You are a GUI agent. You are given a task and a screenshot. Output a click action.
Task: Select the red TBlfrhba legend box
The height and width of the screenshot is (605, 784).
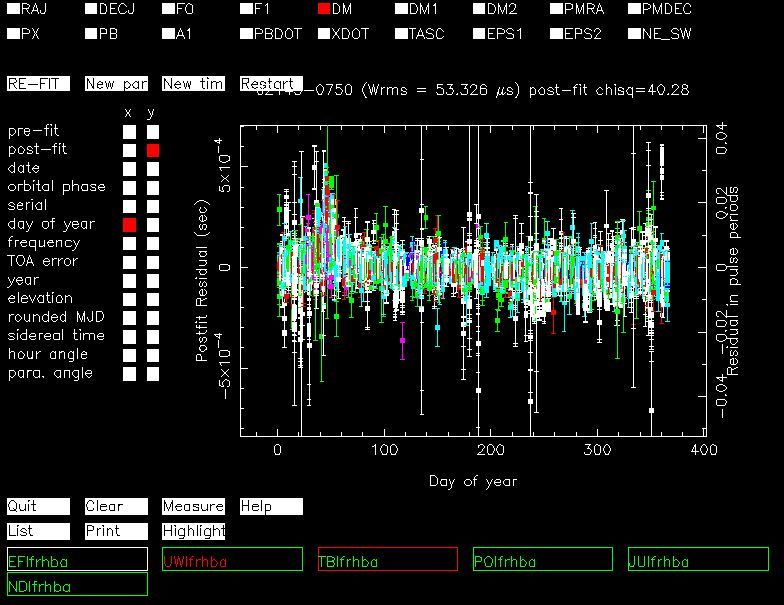coord(387,559)
